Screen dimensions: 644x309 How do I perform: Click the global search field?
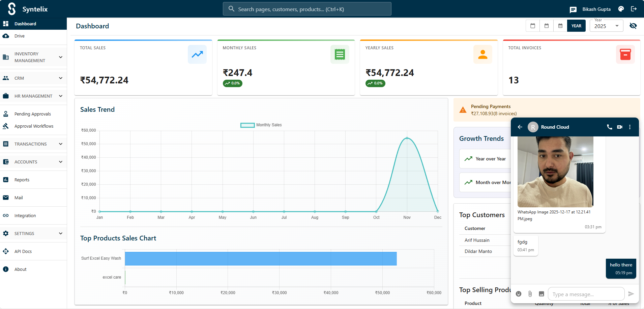coord(307,9)
